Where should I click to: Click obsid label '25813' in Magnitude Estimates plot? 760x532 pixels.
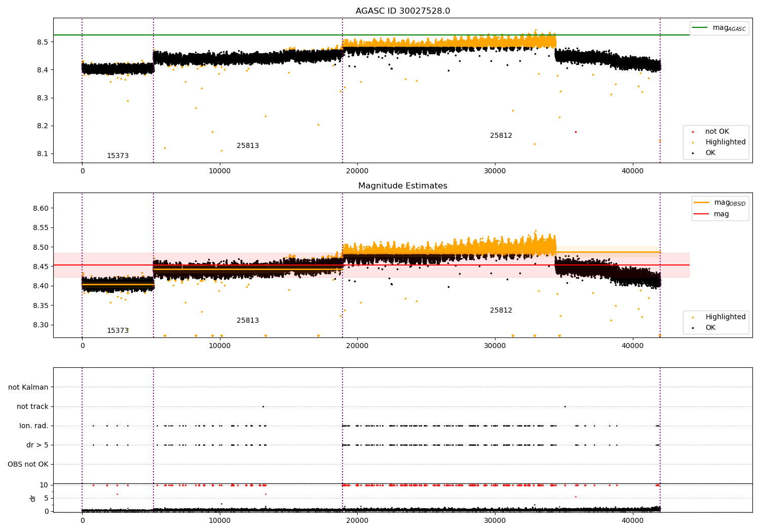248,321
